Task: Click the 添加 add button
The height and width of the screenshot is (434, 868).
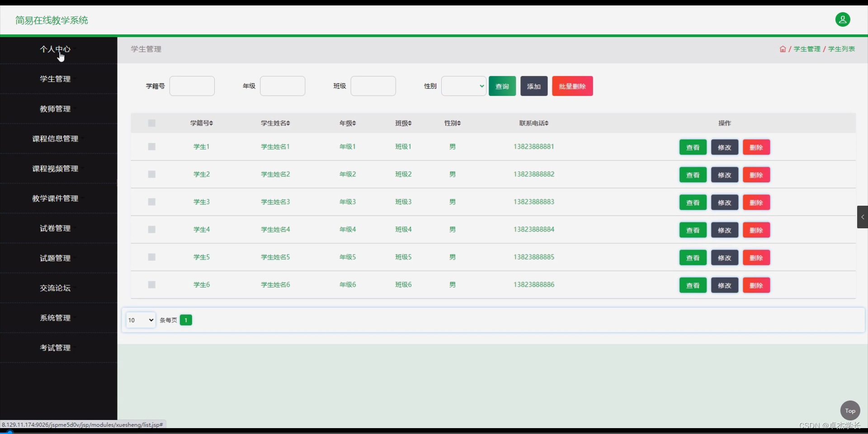Action: point(534,86)
